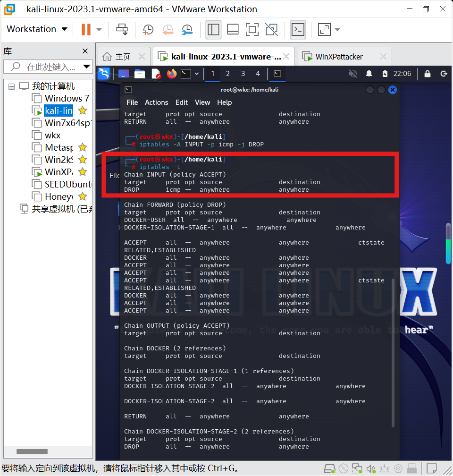
Task: Take a snapshot of this virtual machine
Action: [x=148, y=29]
